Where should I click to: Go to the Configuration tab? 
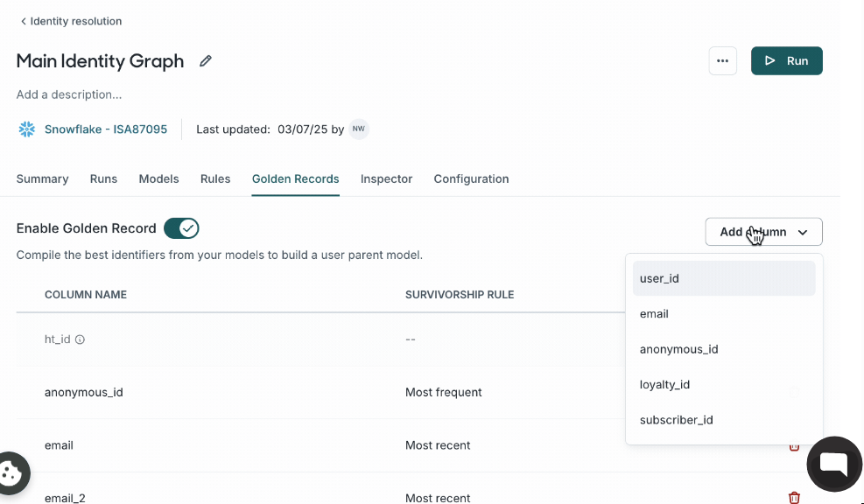click(x=471, y=179)
